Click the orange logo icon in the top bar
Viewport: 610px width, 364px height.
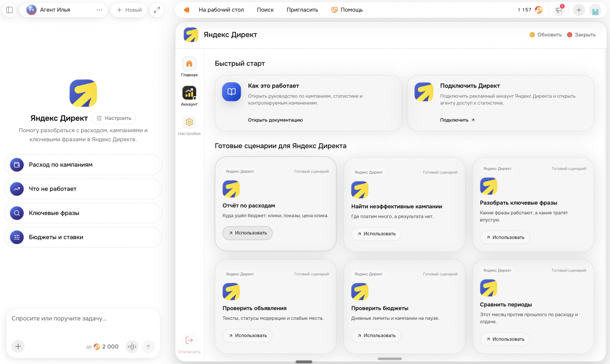point(186,10)
